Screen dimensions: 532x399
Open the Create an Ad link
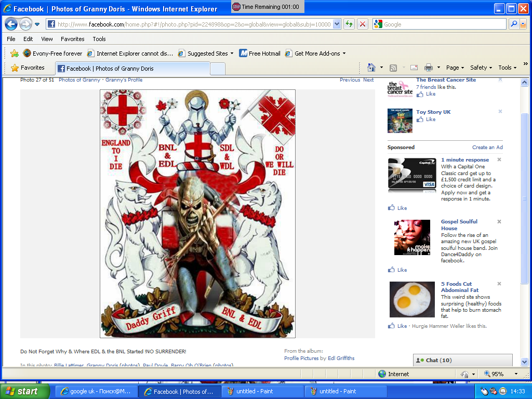point(487,148)
